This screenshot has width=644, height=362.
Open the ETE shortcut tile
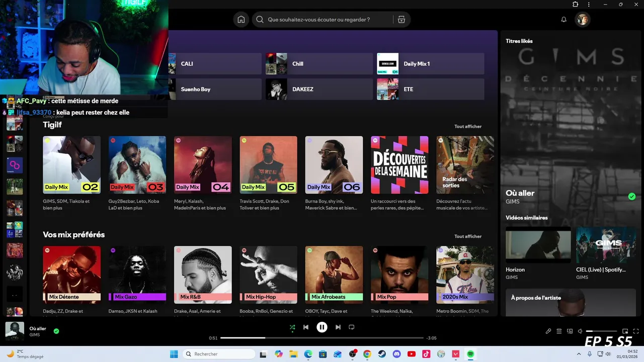click(430, 89)
